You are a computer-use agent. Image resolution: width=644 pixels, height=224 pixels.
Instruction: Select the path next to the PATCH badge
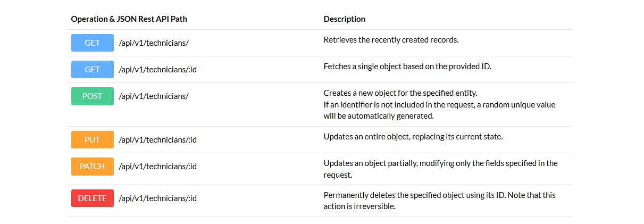click(158, 167)
